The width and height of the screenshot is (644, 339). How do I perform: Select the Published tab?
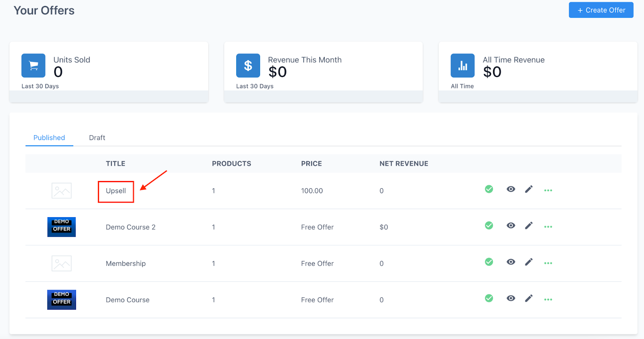[49, 138]
